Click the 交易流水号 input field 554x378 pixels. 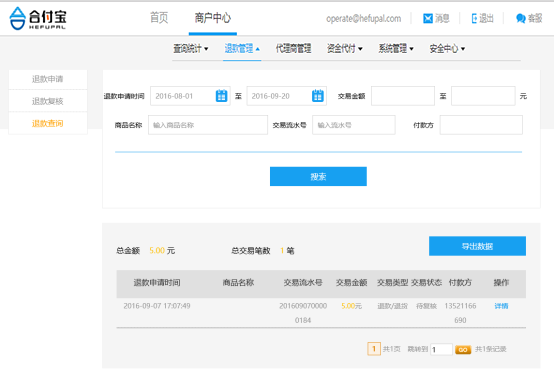coord(354,125)
